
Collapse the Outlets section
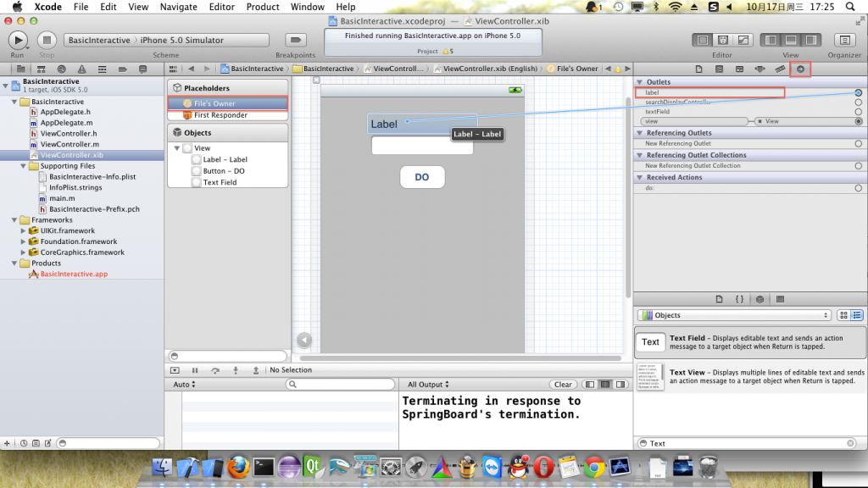[640, 82]
